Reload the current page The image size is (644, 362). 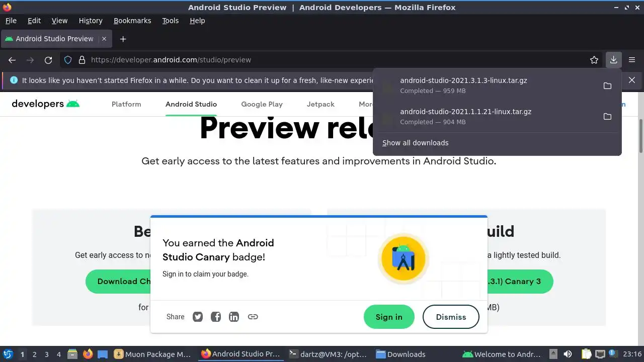point(48,60)
